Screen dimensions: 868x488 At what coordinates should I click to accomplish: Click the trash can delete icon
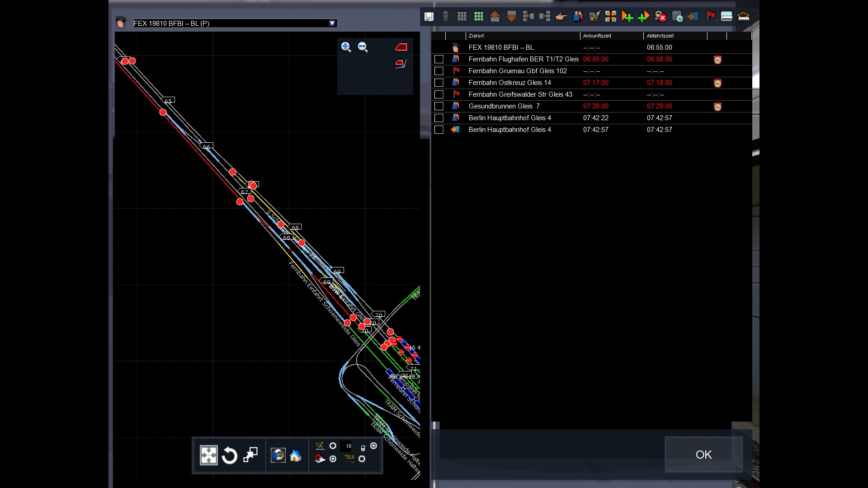445,17
